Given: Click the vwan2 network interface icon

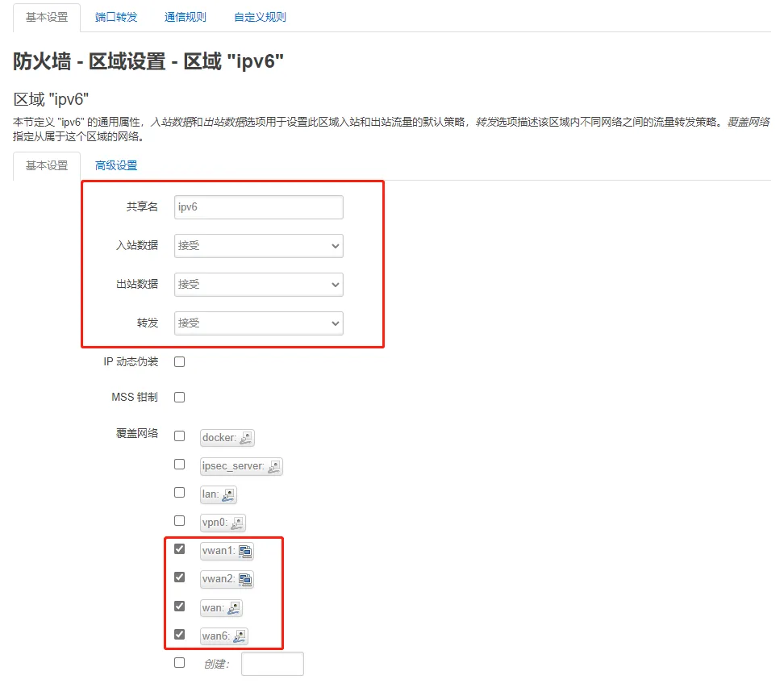Looking at the screenshot, I should click(x=245, y=579).
